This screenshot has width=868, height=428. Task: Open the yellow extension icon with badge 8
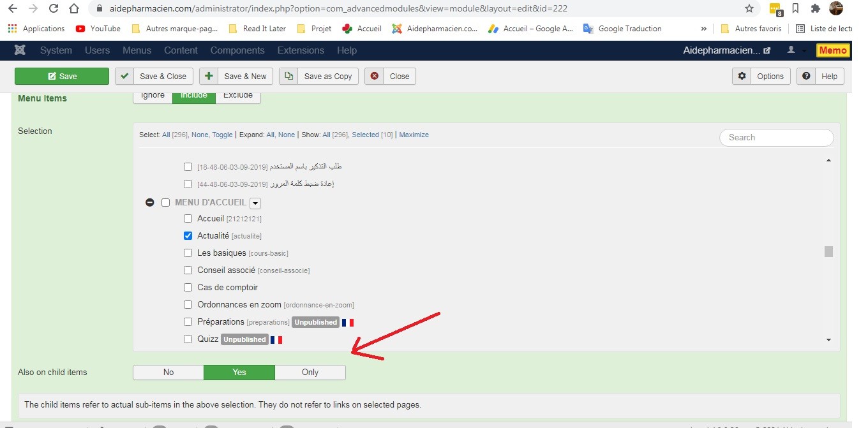point(775,9)
